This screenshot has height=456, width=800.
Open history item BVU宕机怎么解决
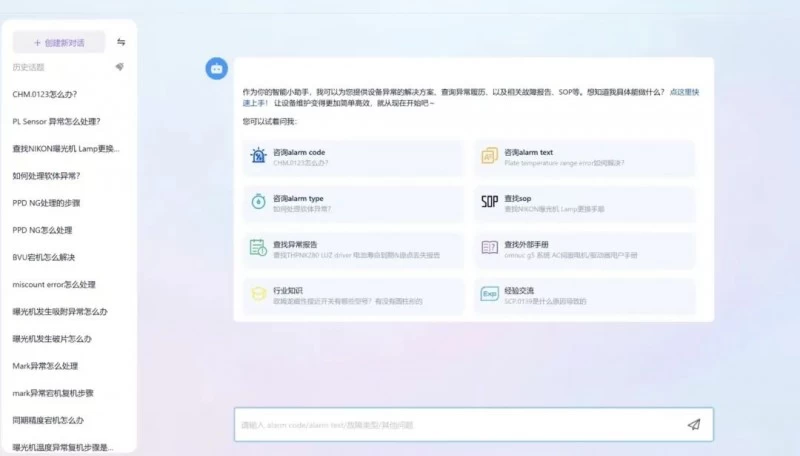[x=44, y=257]
